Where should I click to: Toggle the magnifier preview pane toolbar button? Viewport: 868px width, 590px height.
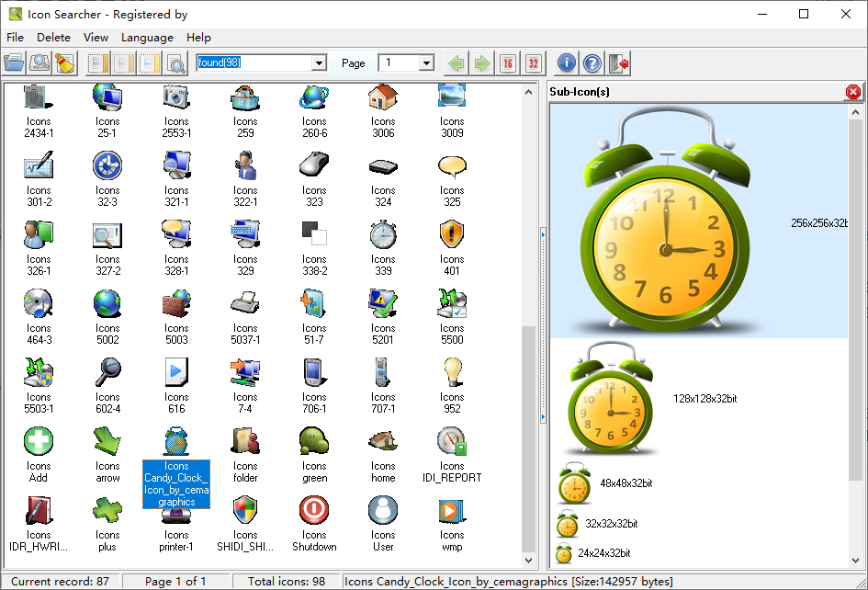(x=175, y=62)
